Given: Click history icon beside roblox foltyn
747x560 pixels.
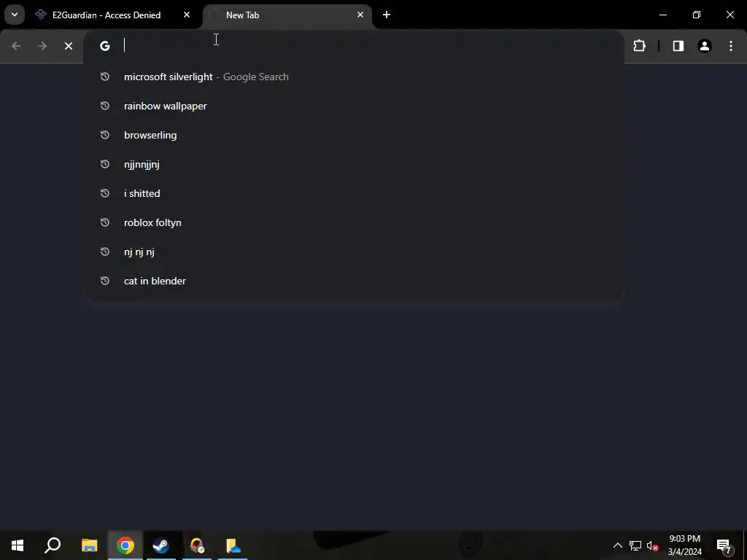Looking at the screenshot, I should click(x=105, y=222).
